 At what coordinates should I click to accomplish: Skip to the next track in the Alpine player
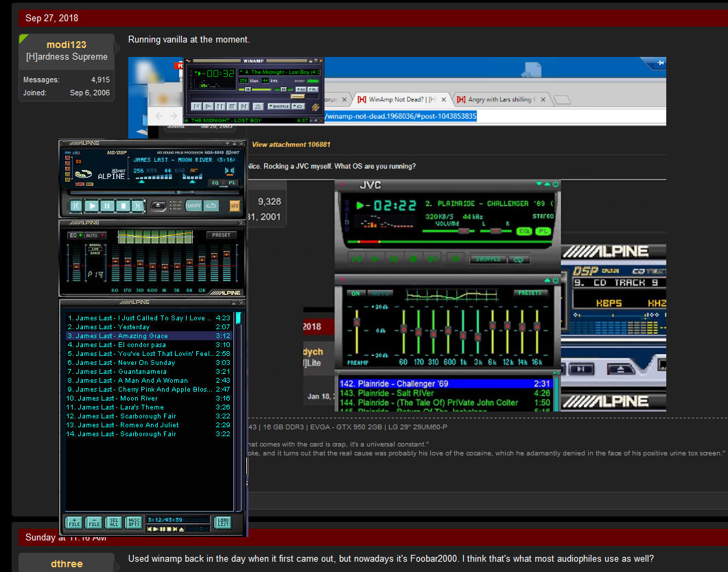click(138, 205)
